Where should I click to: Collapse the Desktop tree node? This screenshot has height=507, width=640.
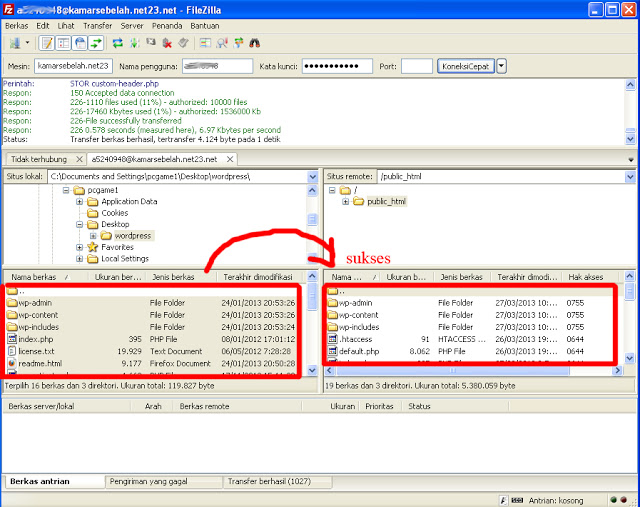tap(79, 225)
